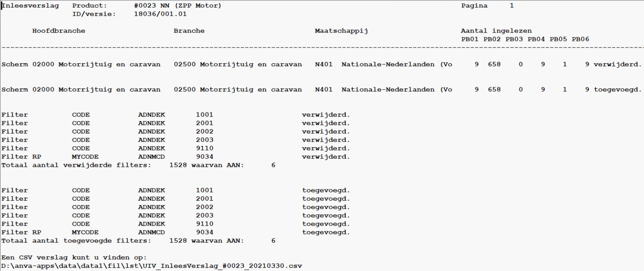Click the Hoofdbranche column header
The height and width of the screenshot is (271, 644).
pyautogui.click(x=59, y=31)
